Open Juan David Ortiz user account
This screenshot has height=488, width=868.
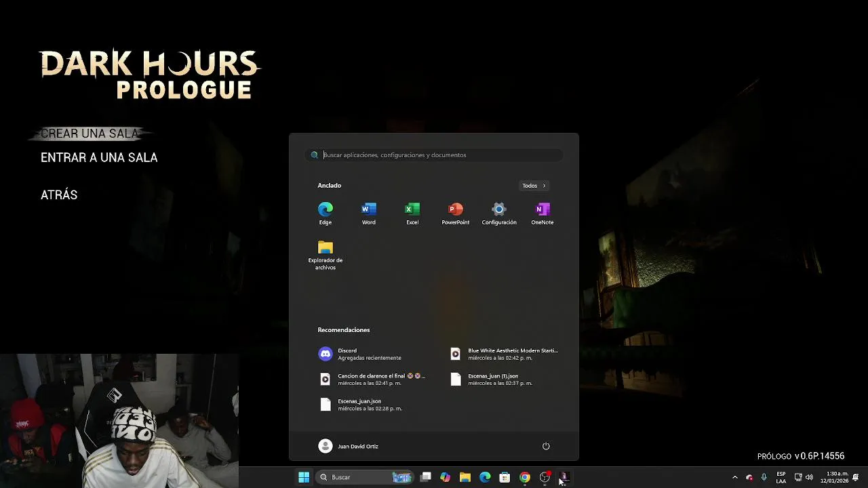(349, 446)
